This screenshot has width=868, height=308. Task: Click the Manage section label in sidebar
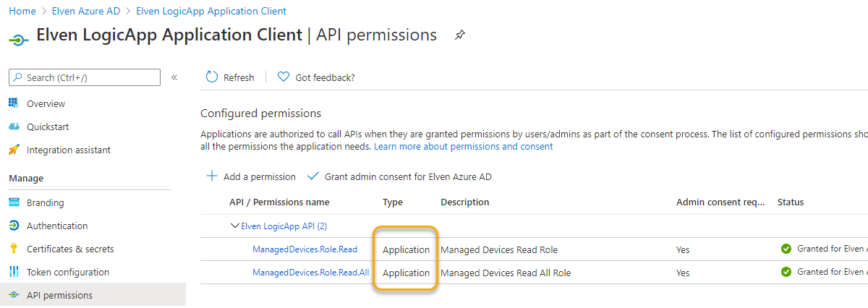coord(26,178)
